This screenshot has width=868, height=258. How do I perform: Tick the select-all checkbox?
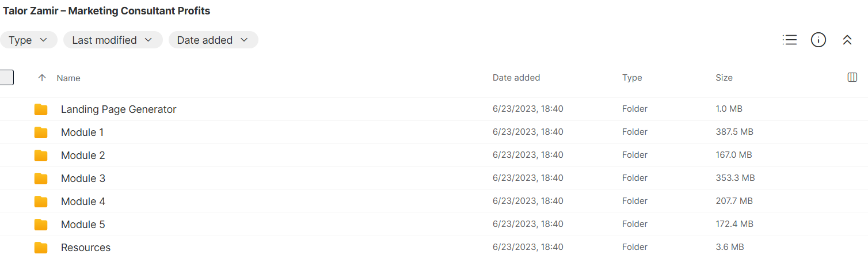click(x=6, y=77)
